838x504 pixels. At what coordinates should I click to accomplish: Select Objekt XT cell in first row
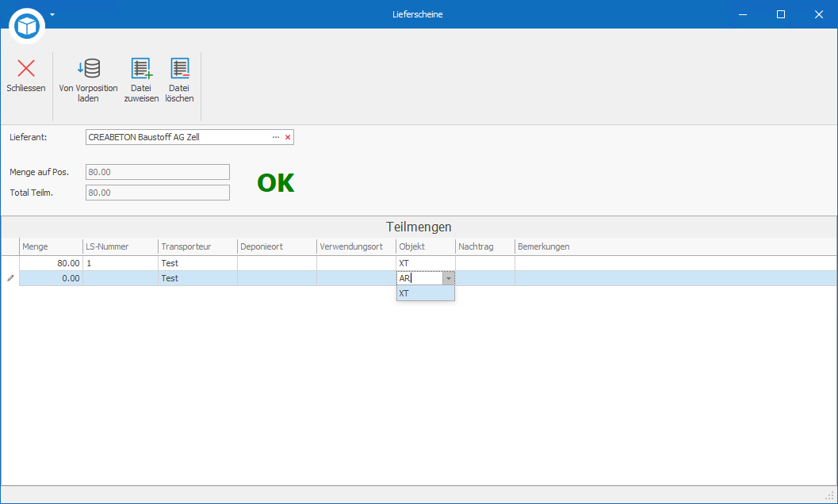pos(426,264)
